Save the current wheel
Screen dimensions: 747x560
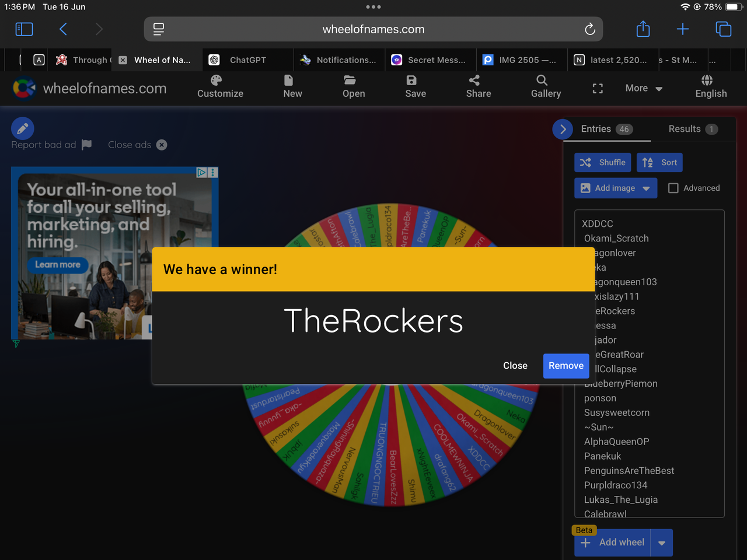tap(416, 86)
